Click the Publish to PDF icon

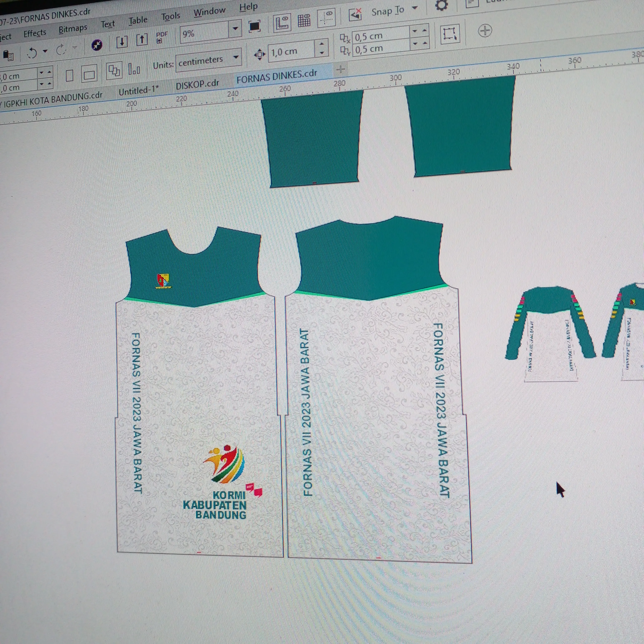162,37
